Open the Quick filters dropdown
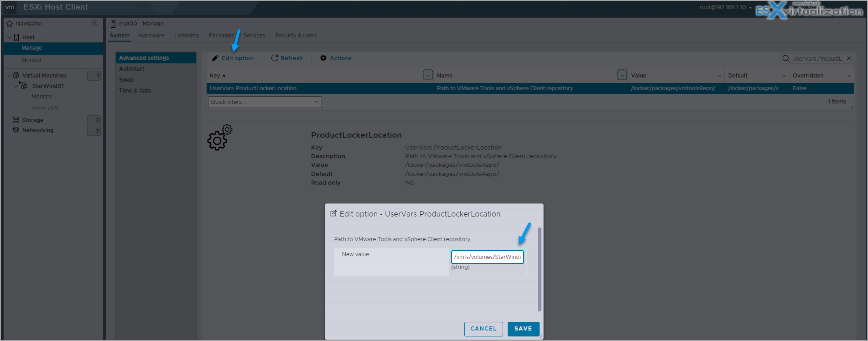This screenshot has height=341, width=868. pos(265,102)
